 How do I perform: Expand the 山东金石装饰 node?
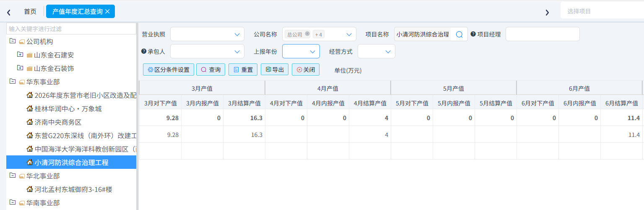pos(20,68)
